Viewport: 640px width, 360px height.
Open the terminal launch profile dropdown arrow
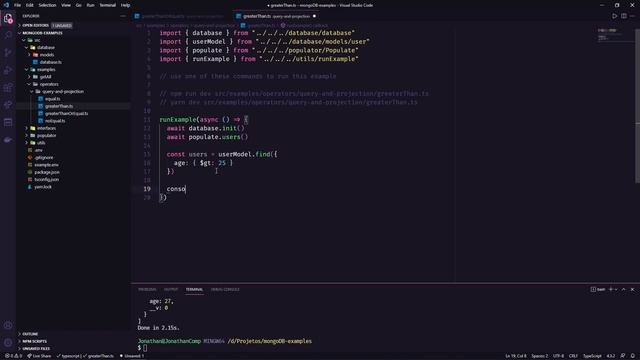[616, 289]
